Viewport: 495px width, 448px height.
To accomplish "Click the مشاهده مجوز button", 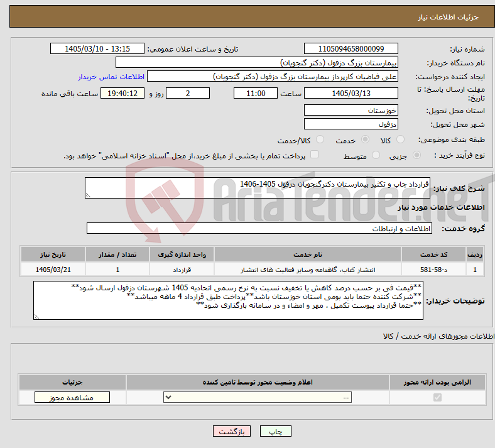I will coord(72,397).
